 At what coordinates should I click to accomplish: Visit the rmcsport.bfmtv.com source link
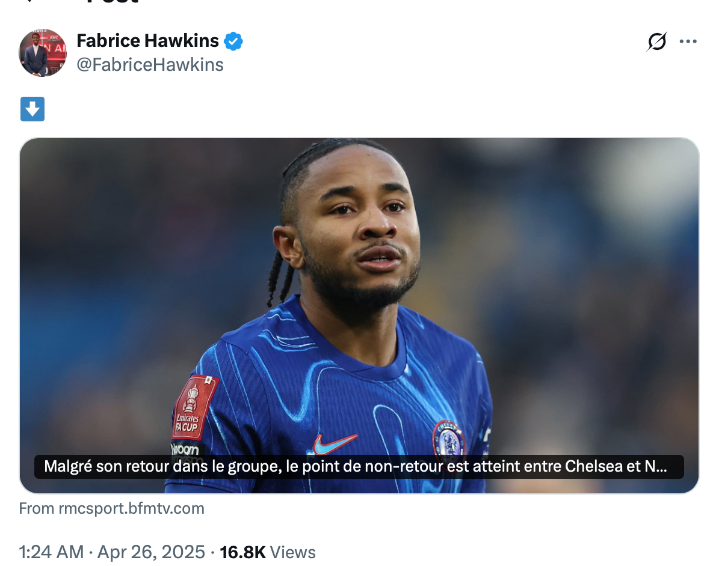click(111, 508)
